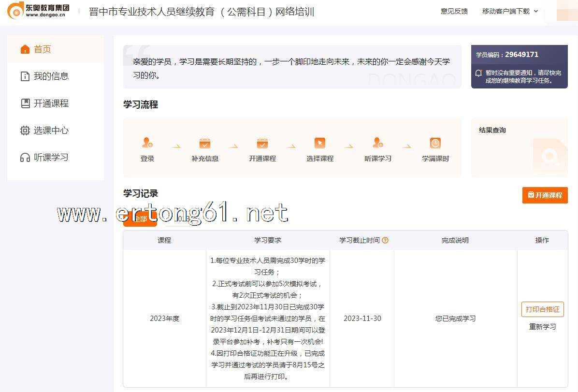The width and height of the screenshot is (578, 392).
Task: Go to 我的信息 in the sidebar
Action: 51,76
